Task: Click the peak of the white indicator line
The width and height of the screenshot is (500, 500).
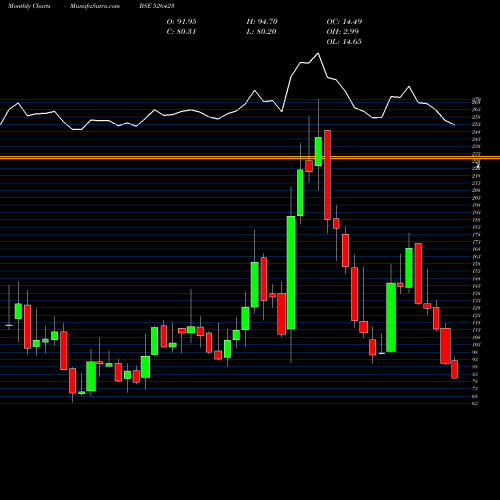Action: point(318,53)
